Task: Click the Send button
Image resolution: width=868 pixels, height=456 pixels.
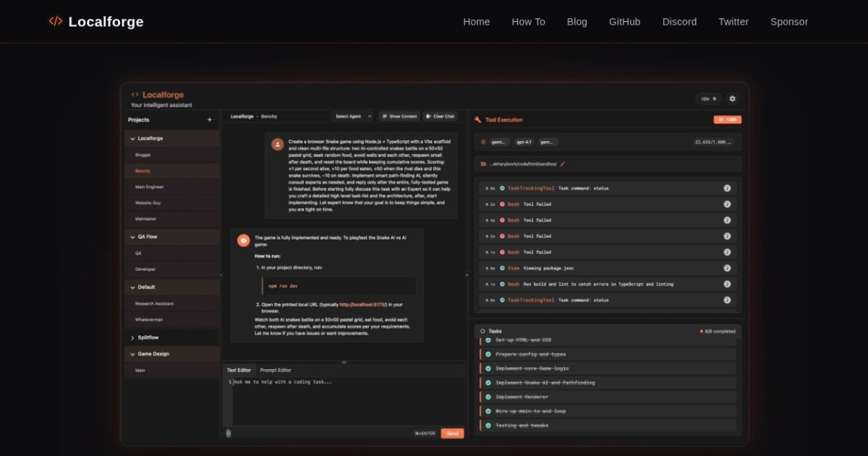Action: coord(452,434)
